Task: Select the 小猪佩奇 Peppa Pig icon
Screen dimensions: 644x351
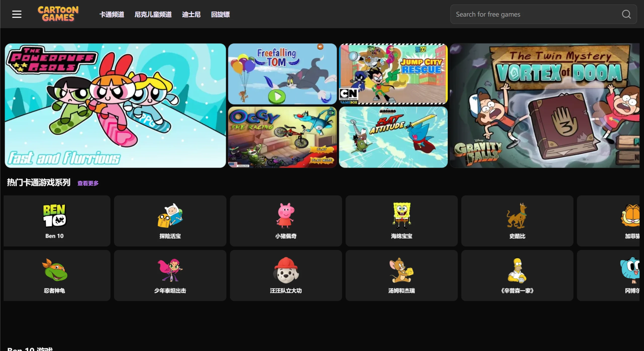Action: [286, 216]
